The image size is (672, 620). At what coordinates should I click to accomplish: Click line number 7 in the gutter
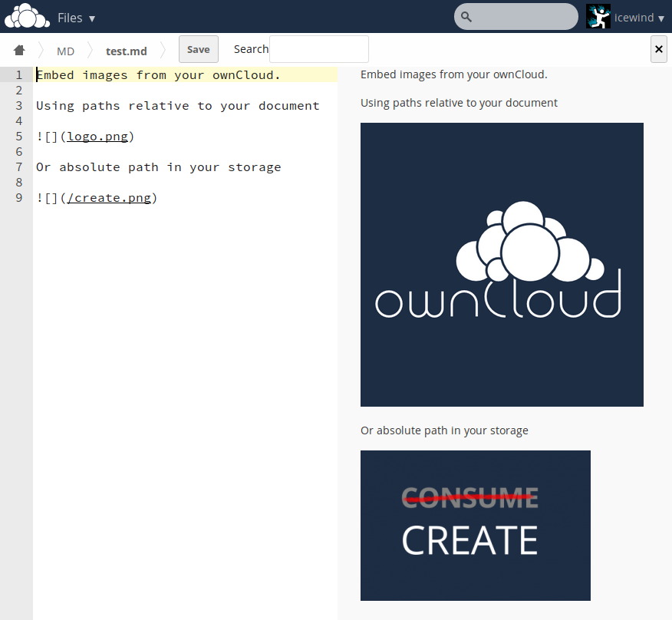(19, 167)
